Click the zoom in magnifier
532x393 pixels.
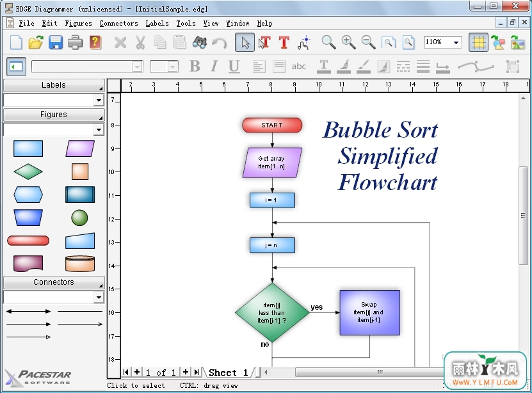point(348,43)
